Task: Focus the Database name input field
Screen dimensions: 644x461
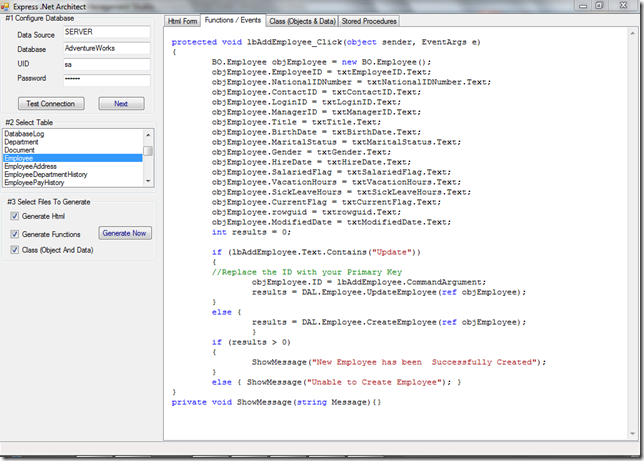Action: pyautogui.click(x=105, y=48)
